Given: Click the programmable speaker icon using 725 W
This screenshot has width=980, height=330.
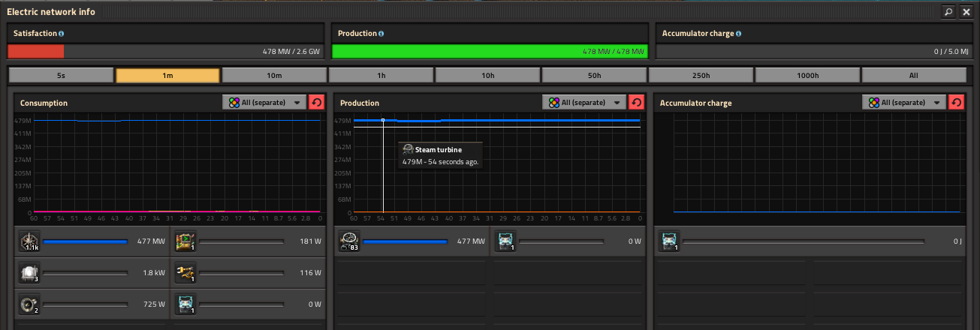Looking at the screenshot, I should click(29, 304).
